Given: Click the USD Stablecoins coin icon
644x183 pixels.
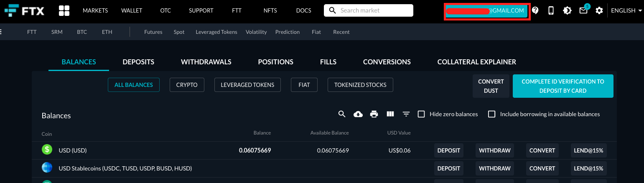Looking at the screenshot, I should [x=47, y=168].
